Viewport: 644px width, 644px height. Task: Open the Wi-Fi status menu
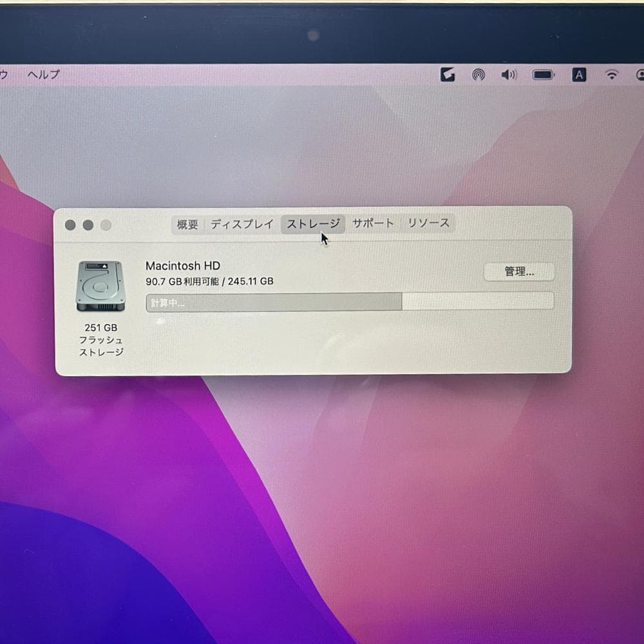[x=611, y=74]
